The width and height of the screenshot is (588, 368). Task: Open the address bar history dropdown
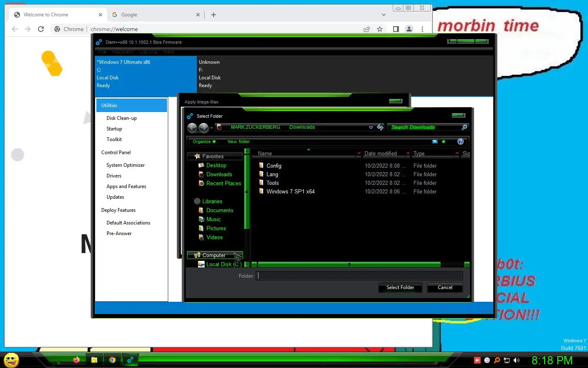click(x=371, y=128)
